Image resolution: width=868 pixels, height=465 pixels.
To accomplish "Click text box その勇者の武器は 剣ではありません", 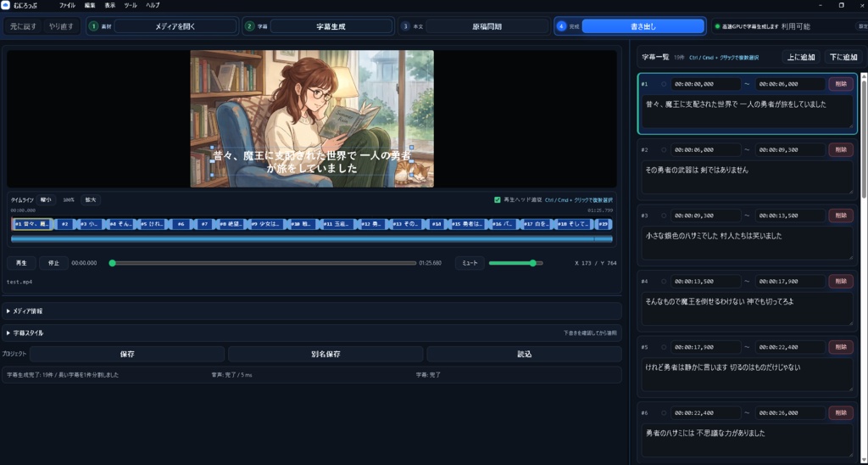I will coord(748,177).
